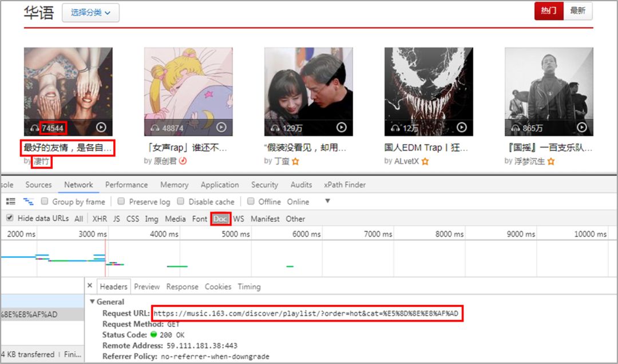The width and height of the screenshot is (618, 364).
Task: Select the Headers detail tab
Action: point(113,287)
